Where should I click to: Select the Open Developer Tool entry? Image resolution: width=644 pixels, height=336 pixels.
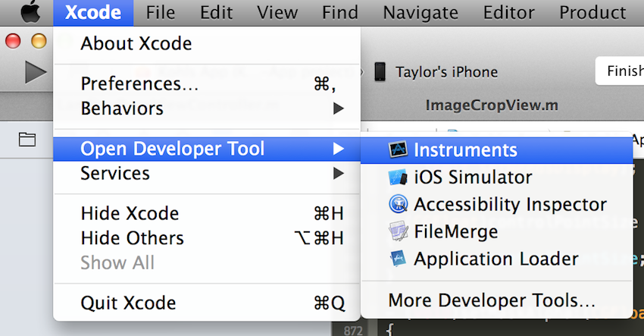(207, 149)
